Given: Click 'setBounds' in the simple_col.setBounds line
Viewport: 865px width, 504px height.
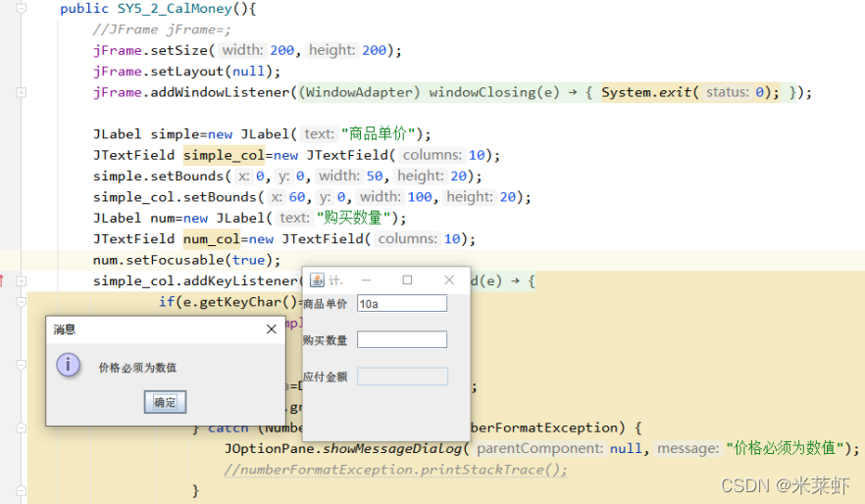Looking at the screenshot, I should tap(220, 197).
